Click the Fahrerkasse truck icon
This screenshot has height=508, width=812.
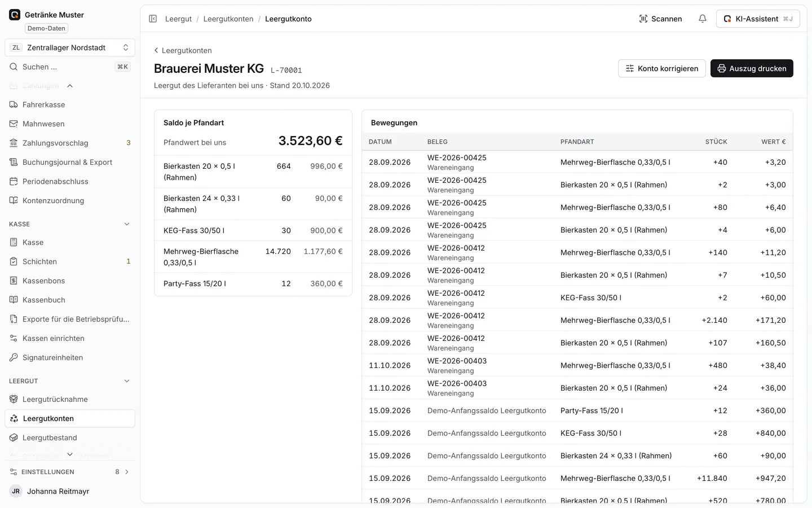[x=14, y=104]
